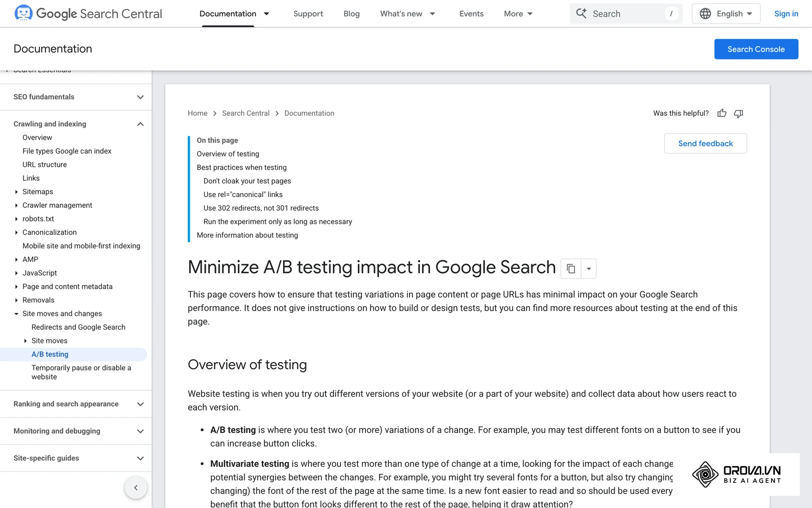
Task: Open File types Google can index
Action: (67, 151)
